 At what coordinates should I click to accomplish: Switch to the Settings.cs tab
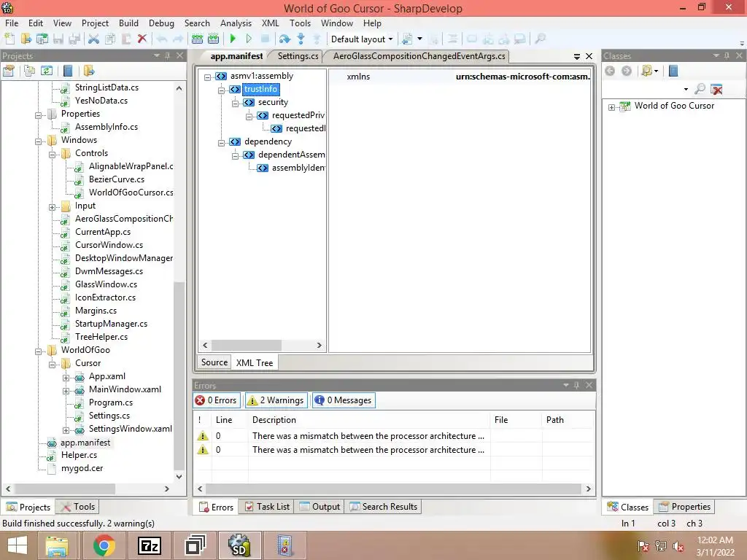pyautogui.click(x=298, y=56)
